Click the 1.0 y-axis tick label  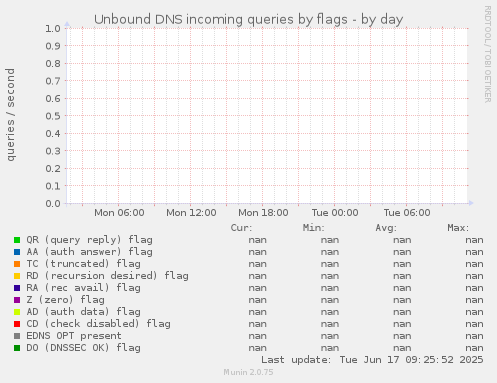point(53,28)
